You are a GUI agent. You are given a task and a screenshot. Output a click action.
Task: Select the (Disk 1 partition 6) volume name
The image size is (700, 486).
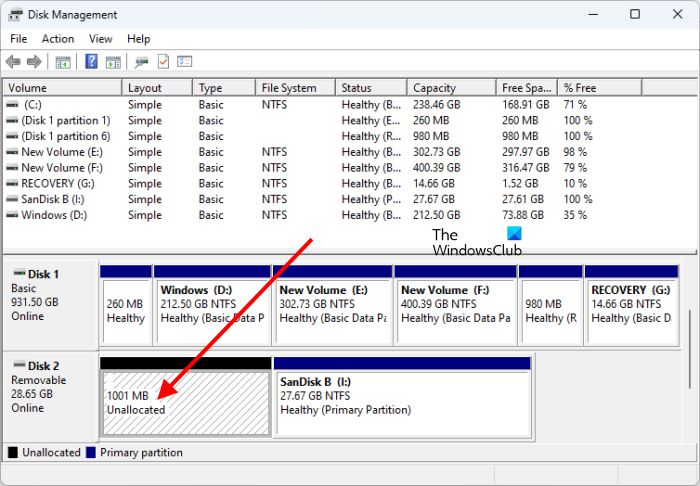tap(66, 136)
